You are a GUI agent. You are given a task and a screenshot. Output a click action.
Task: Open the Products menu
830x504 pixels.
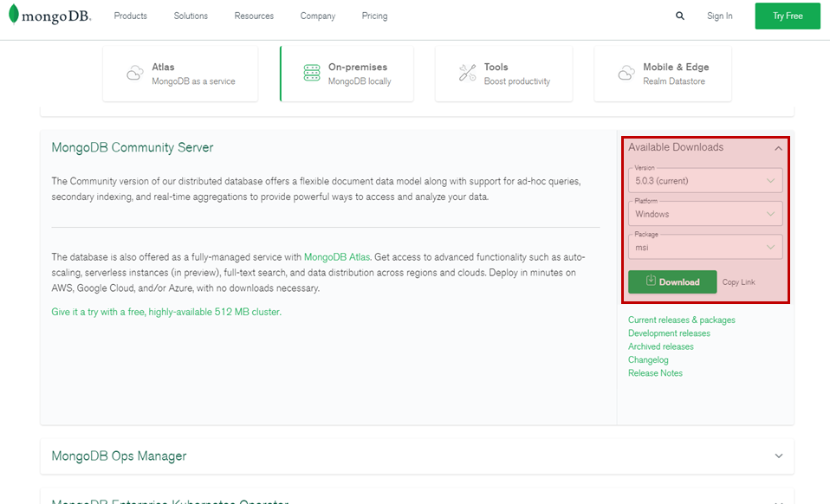click(130, 16)
